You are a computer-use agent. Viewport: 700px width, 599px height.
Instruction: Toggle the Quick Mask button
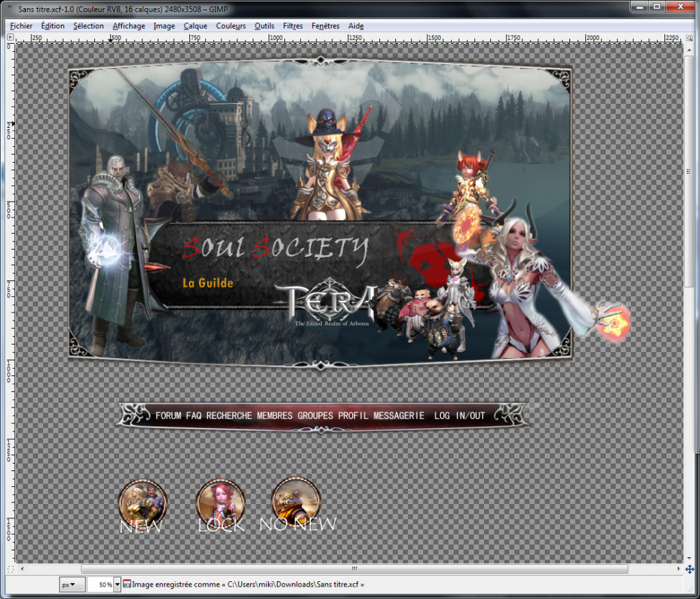[x=11, y=569]
